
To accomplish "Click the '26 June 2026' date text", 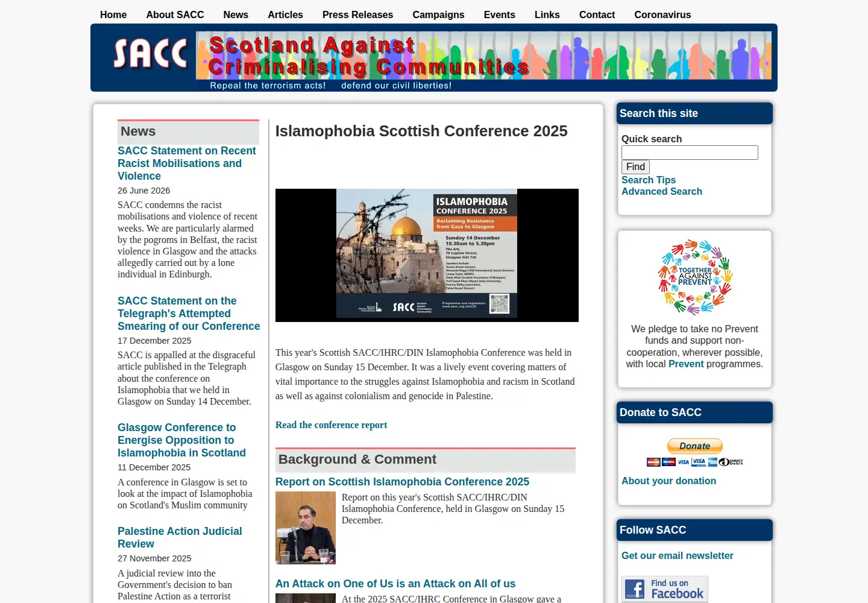I will pyautogui.click(x=143, y=191).
